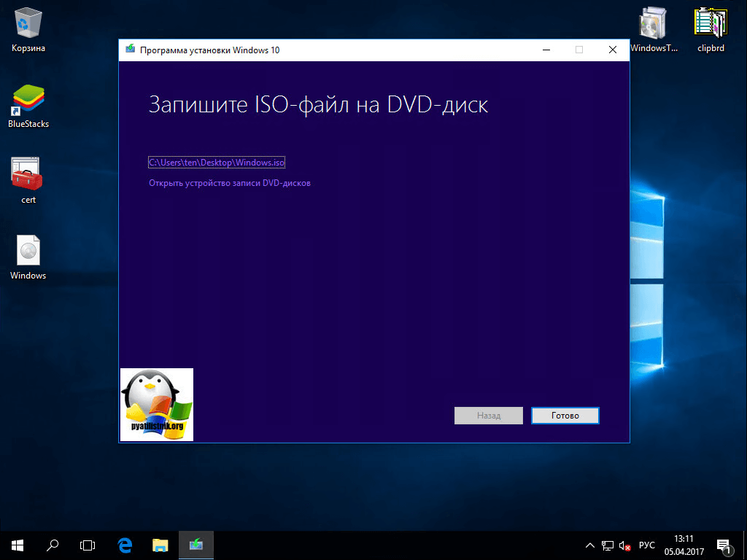
Task: Launch Microsoft Edge from the taskbar
Action: pyautogui.click(x=125, y=545)
